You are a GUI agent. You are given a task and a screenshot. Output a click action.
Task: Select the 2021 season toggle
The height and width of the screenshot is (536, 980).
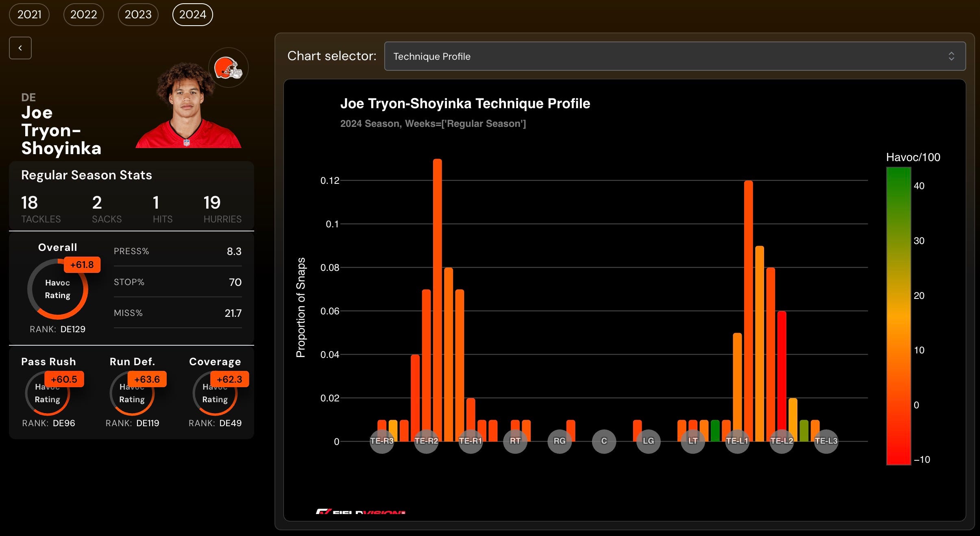pos(29,15)
